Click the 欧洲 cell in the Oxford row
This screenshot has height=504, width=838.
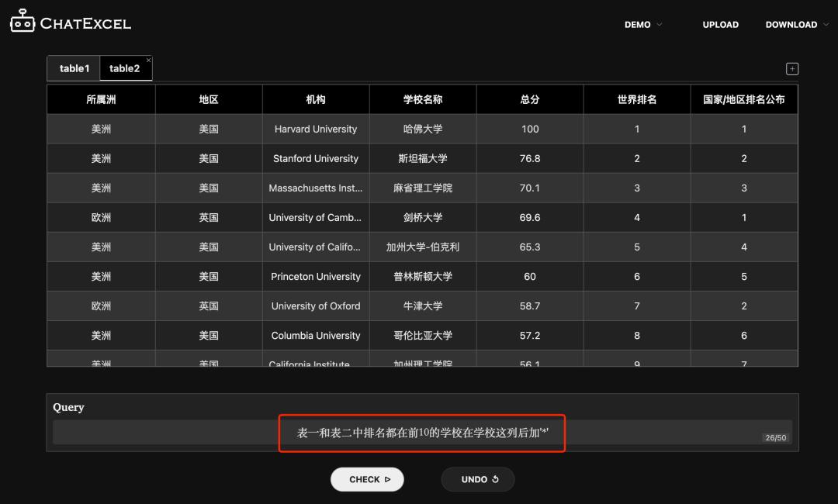click(101, 306)
